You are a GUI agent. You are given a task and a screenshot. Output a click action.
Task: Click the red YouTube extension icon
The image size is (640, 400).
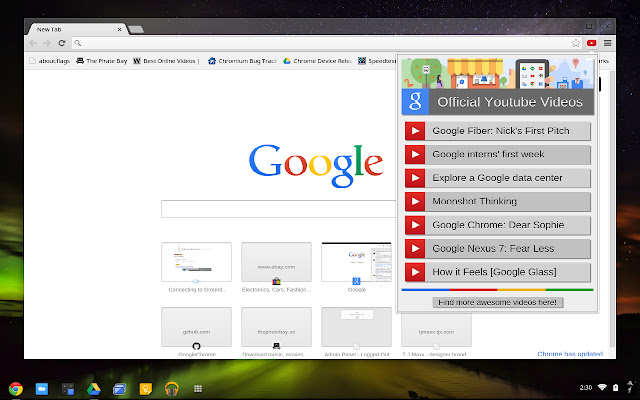tap(591, 43)
